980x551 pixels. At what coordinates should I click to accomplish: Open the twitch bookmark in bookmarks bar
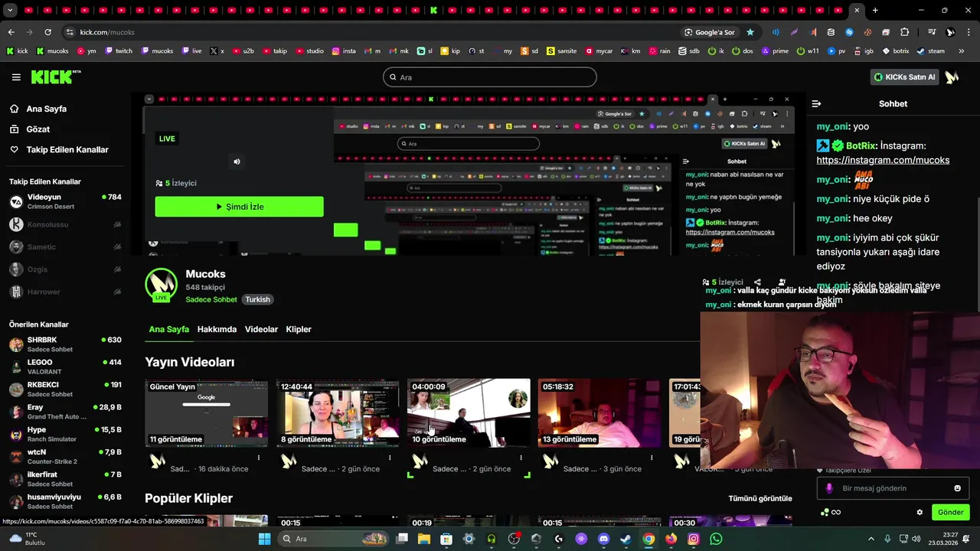pos(119,51)
